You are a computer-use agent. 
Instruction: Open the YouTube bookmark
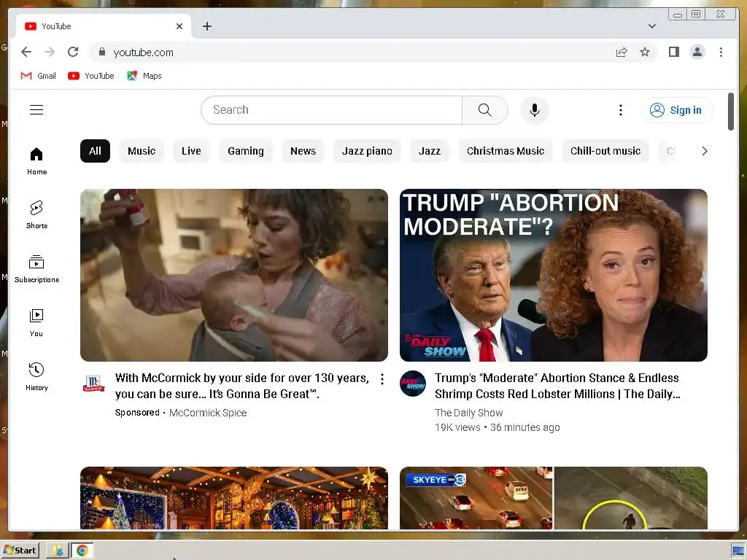pos(90,76)
